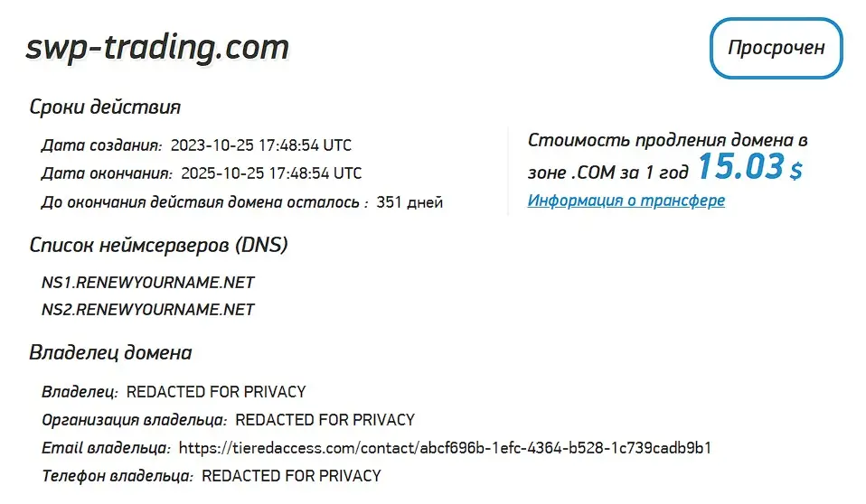Select the "Дата окончания:" label
Viewport: 866px width, 504px height.
[x=107, y=173]
